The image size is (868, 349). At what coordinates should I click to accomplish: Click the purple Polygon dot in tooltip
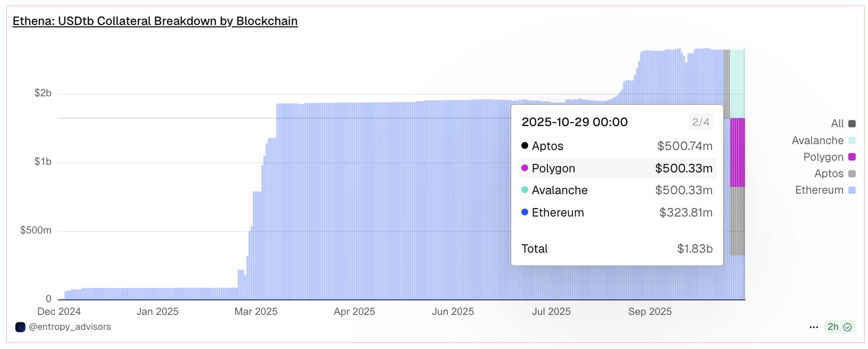pyautogui.click(x=525, y=168)
